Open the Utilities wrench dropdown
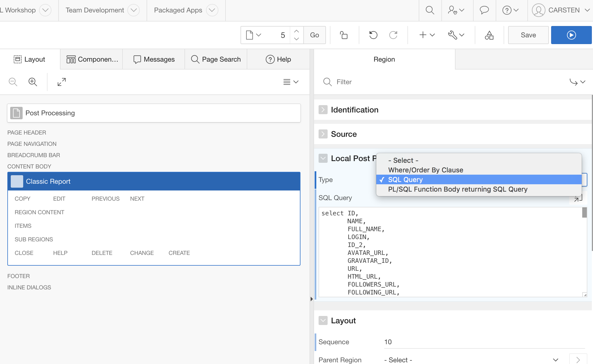This screenshot has width=593, height=364. 456,35
